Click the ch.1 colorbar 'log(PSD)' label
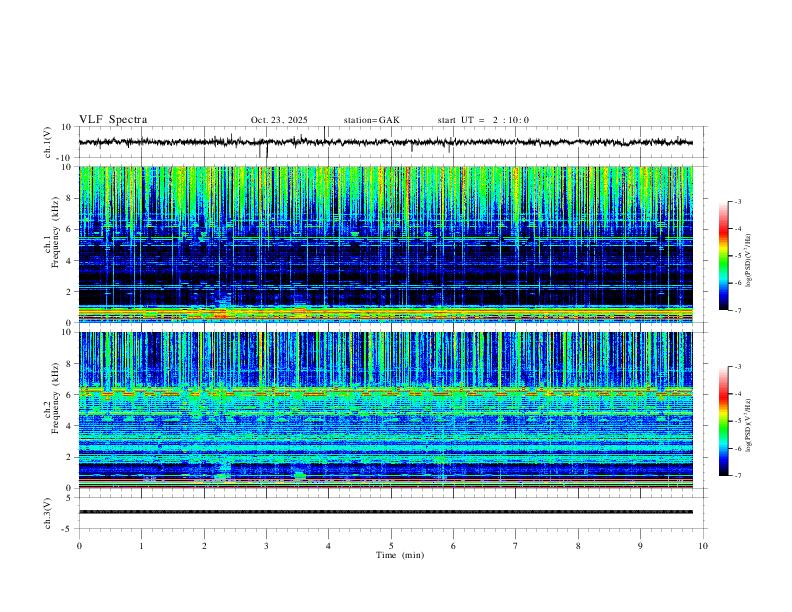 [x=748, y=261]
